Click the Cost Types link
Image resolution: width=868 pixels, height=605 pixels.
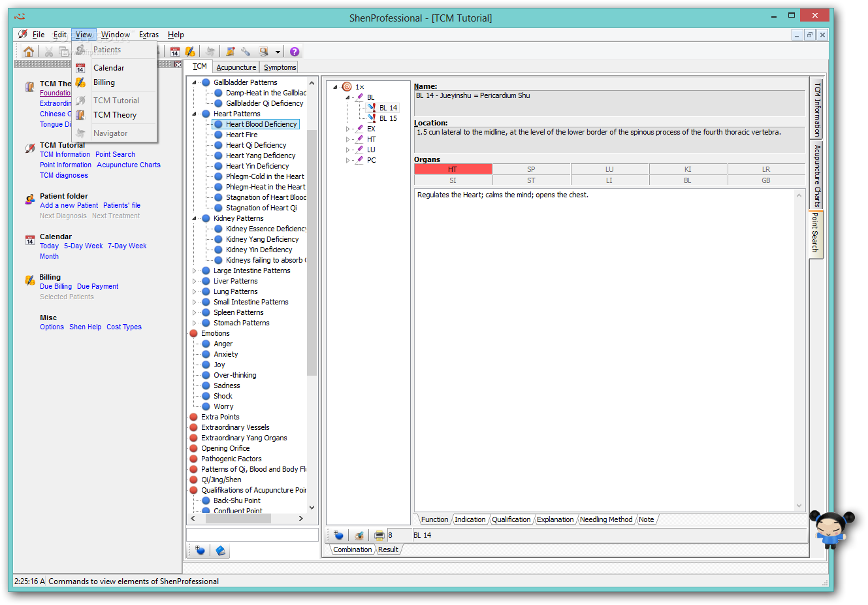(x=124, y=327)
